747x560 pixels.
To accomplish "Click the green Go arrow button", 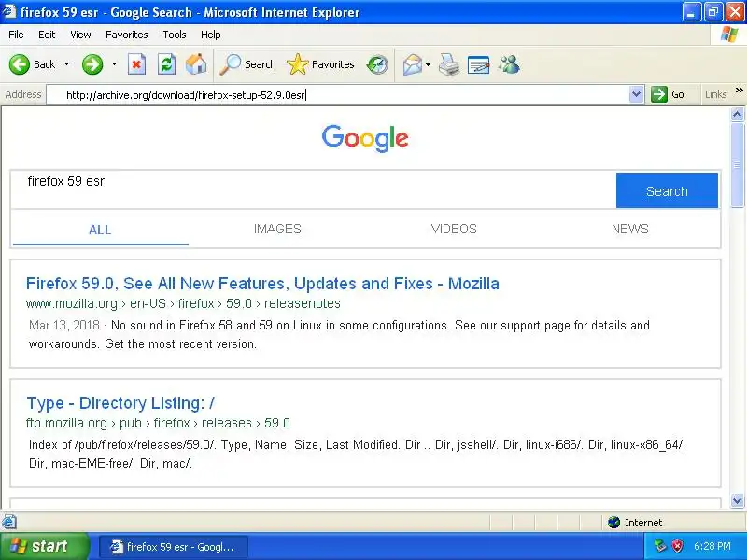I will 659,94.
